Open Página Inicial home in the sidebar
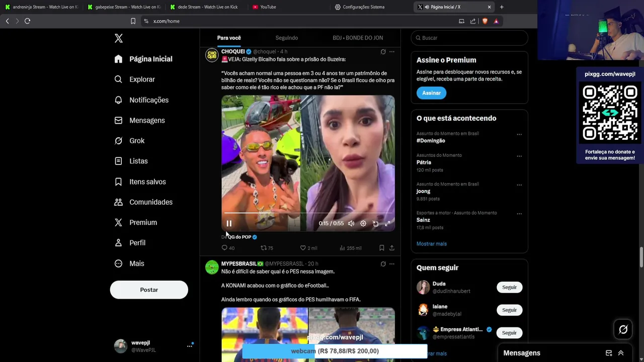Image resolution: width=644 pixels, height=362 pixels. (x=143, y=59)
